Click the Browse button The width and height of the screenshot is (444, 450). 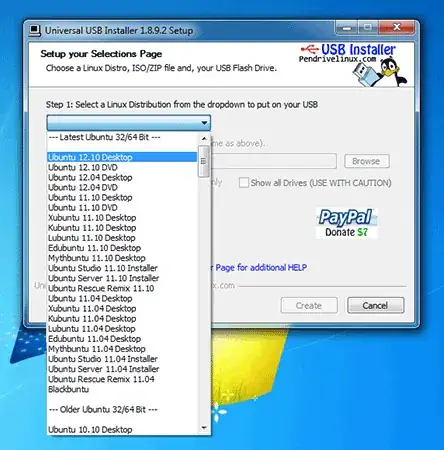[367, 161]
